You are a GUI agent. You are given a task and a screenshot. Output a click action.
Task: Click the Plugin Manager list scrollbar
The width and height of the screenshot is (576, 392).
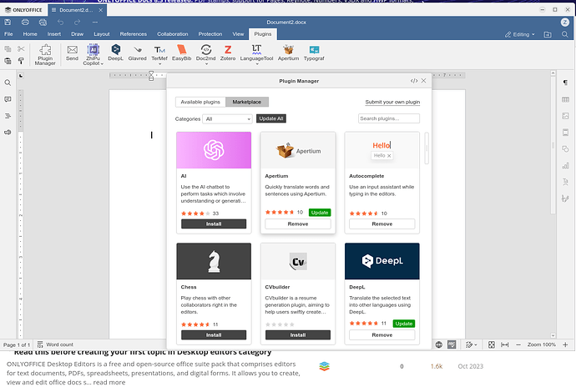(x=427, y=148)
